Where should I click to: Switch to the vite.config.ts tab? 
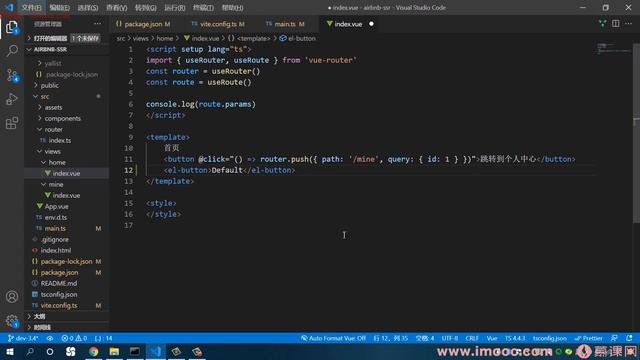click(218, 24)
